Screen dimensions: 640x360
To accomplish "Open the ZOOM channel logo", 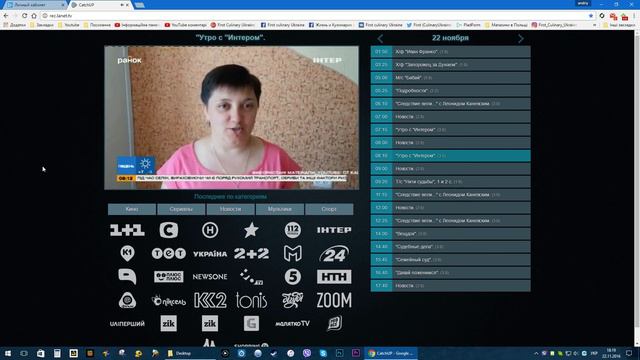I will tap(334, 300).
